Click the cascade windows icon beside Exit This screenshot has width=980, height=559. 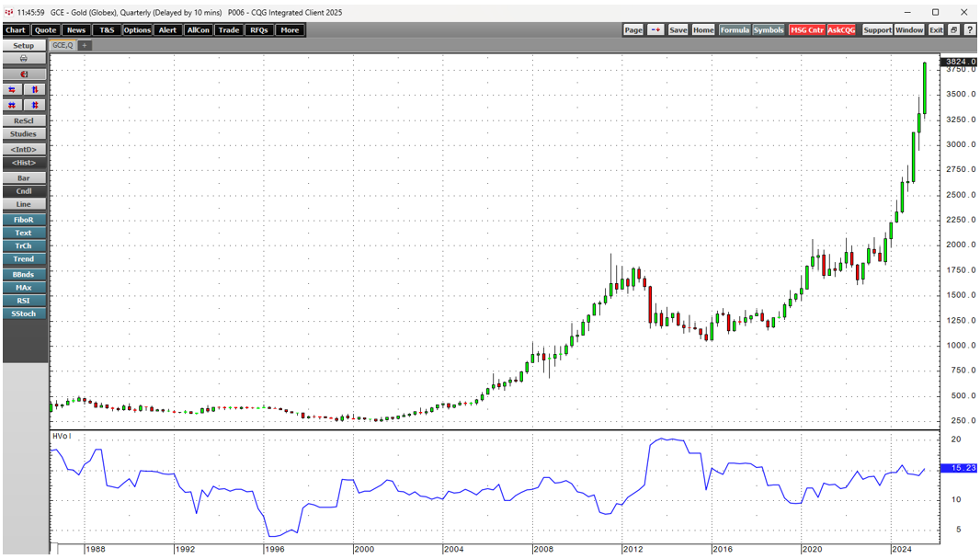point(953,30)
